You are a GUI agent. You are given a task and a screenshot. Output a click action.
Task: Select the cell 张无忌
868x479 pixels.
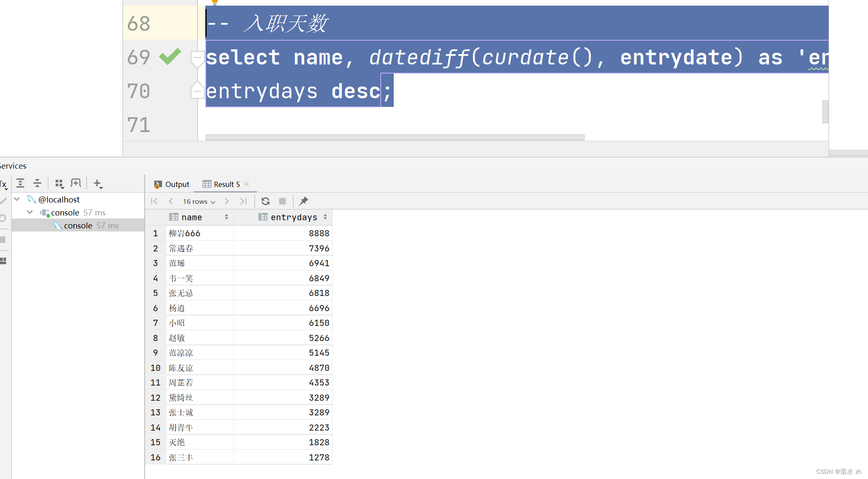pos(199,293)
